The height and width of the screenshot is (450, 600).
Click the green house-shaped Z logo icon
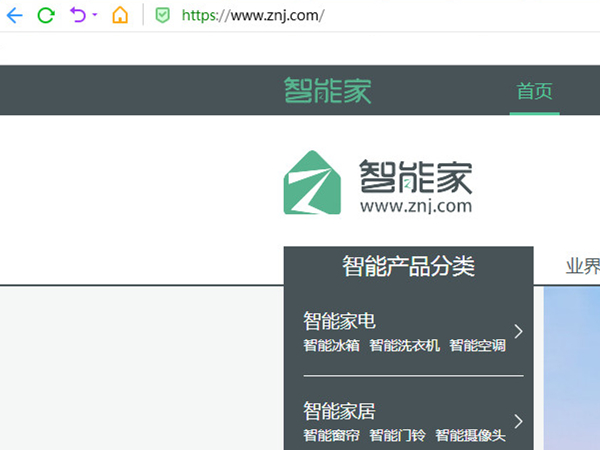point(312,182)
